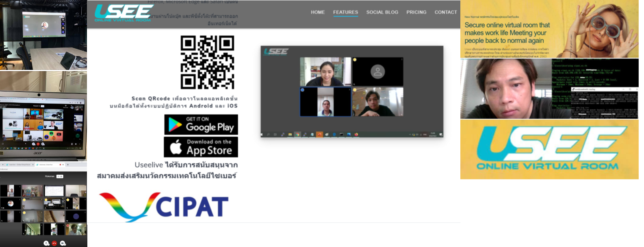The width and height of the screenshot is (644, 247).
Task: Open the Get it on Google Play badge
Action: [201, 125]
